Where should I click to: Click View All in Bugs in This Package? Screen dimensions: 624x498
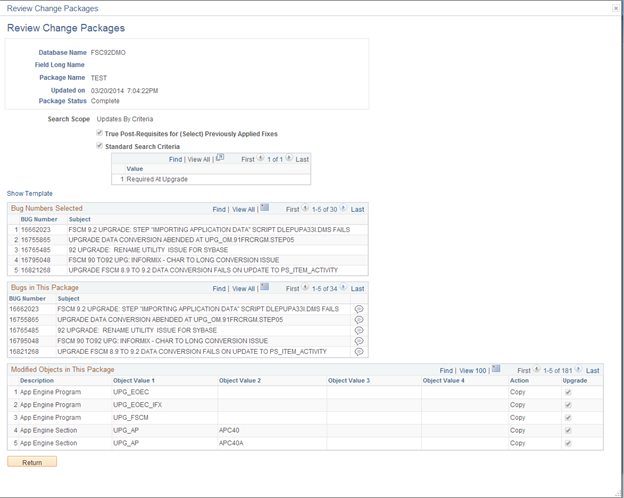(x=244, y=289)
